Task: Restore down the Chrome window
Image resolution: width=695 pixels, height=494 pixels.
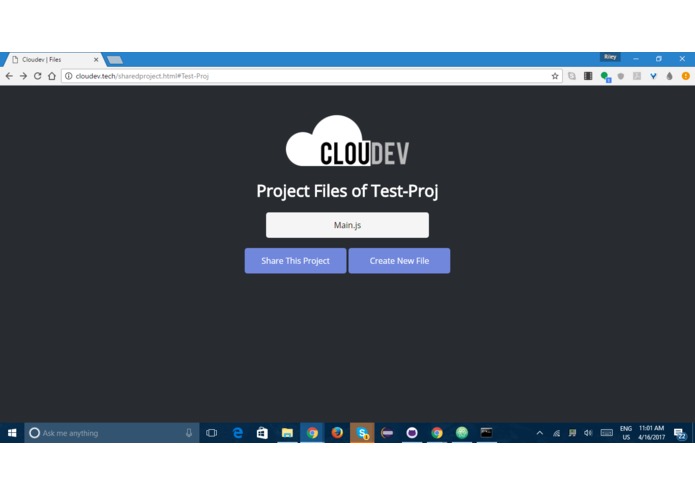Action: tap(659, 58)
